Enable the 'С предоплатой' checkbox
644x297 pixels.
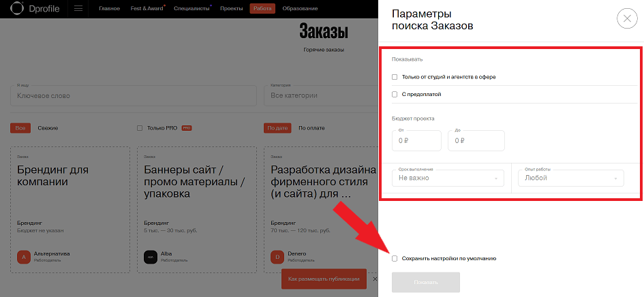click(395, 95)
